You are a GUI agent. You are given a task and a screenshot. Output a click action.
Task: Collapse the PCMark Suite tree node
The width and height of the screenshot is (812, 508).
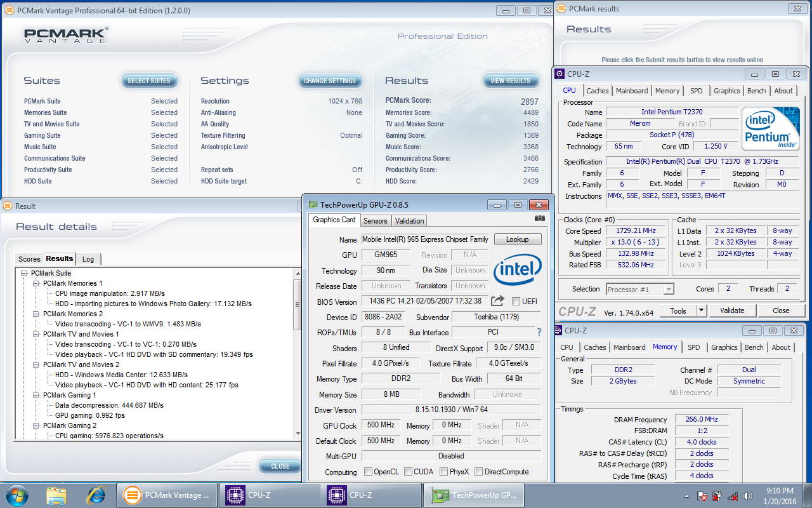24,273
